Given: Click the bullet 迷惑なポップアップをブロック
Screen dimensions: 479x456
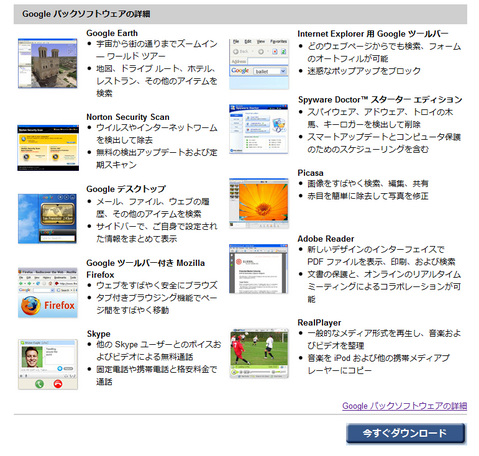Looking at the screenshot, I should (364, 71).
